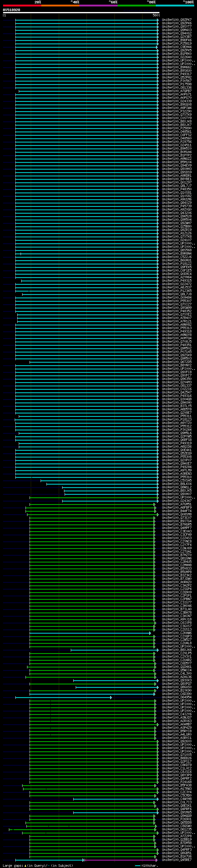197x868 pixels.
Task: Click label UniRef100_B9DFK6
Action: click(x=177, y=40)
